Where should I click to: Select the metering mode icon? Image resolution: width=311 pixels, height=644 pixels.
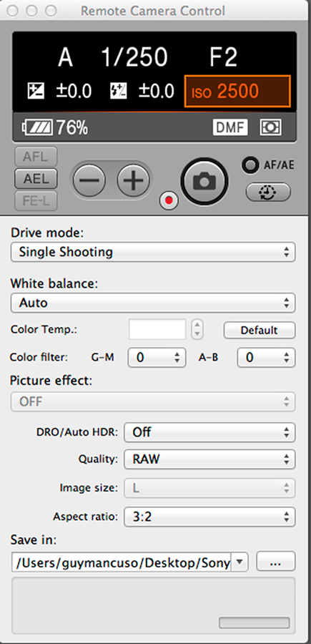coord(270,127)
